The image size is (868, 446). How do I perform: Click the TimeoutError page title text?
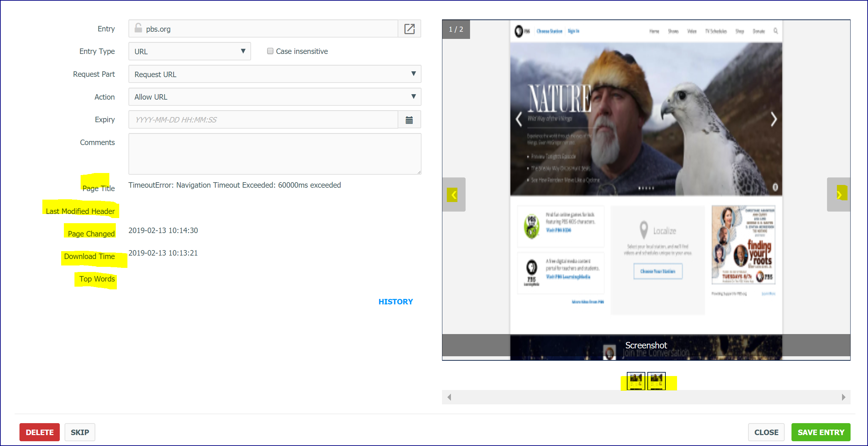235,185
